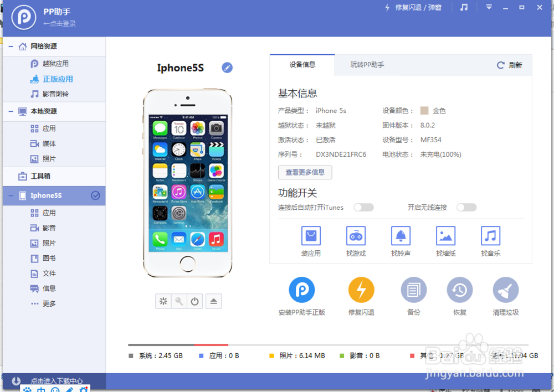554x392 pixels.
Task: Click the download arrow icon at bottom left
Action: (16, 381)
